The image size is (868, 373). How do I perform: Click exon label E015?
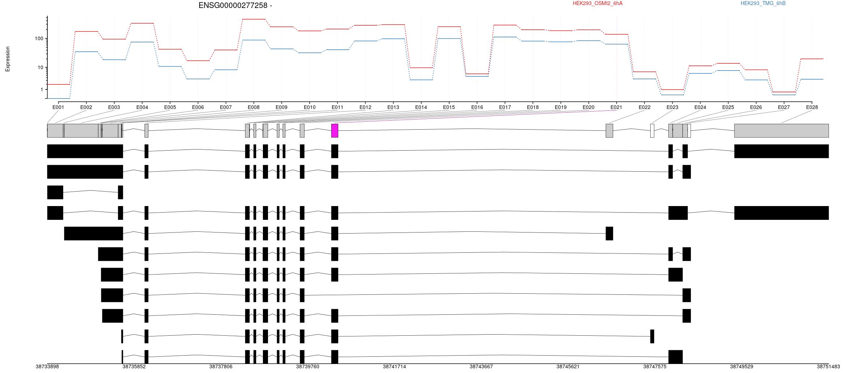tap(449, 107)
